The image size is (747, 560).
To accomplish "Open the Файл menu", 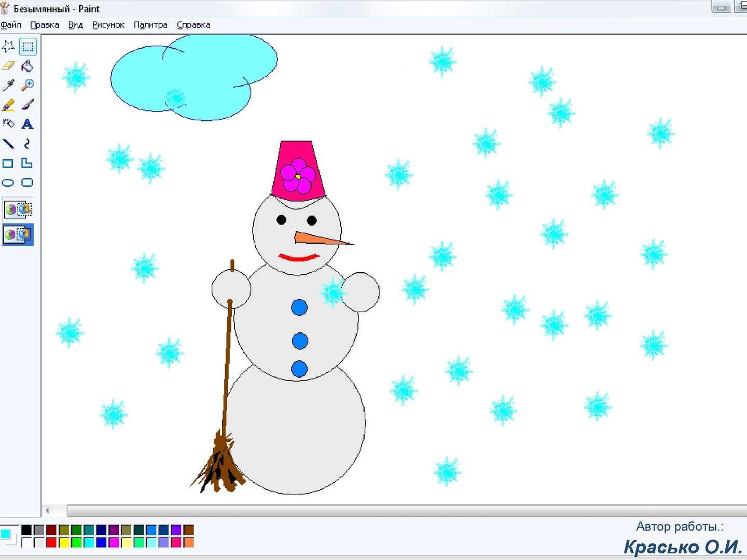I will click(11, 25).
